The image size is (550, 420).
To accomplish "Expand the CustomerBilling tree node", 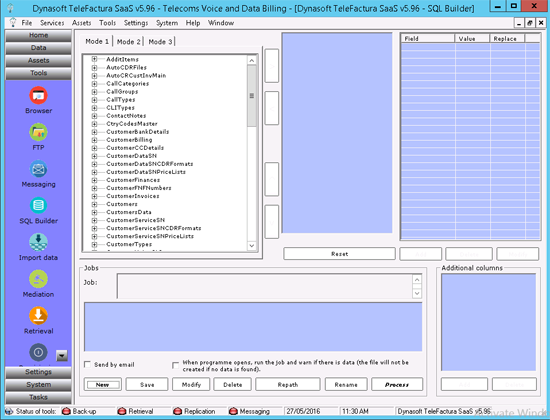I will click(x=94, y=140).
